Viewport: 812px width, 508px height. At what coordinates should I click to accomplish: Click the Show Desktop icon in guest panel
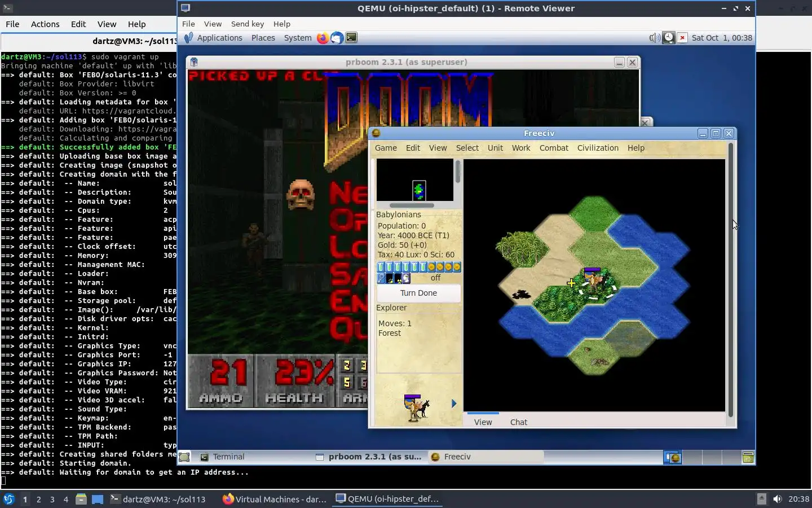pyautogui.click(x=184, y=457)
